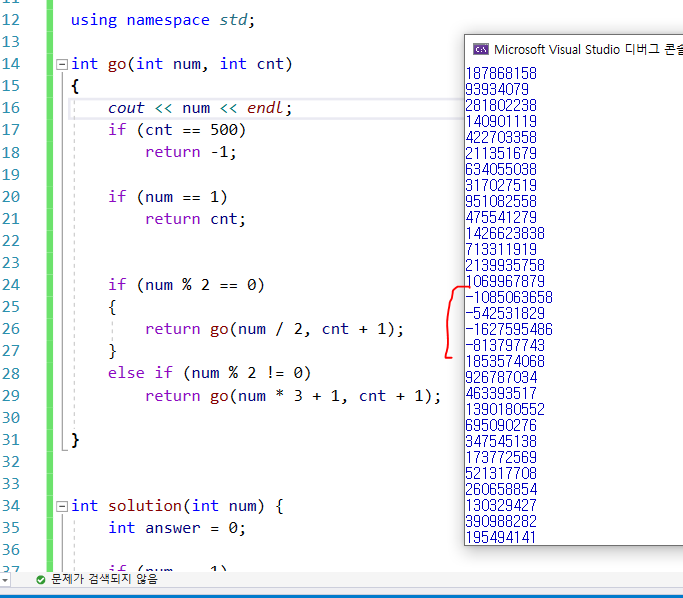Click the 'std' namespace identifier
This screenshot has width=683, height=598.
(x=233, y=20)
